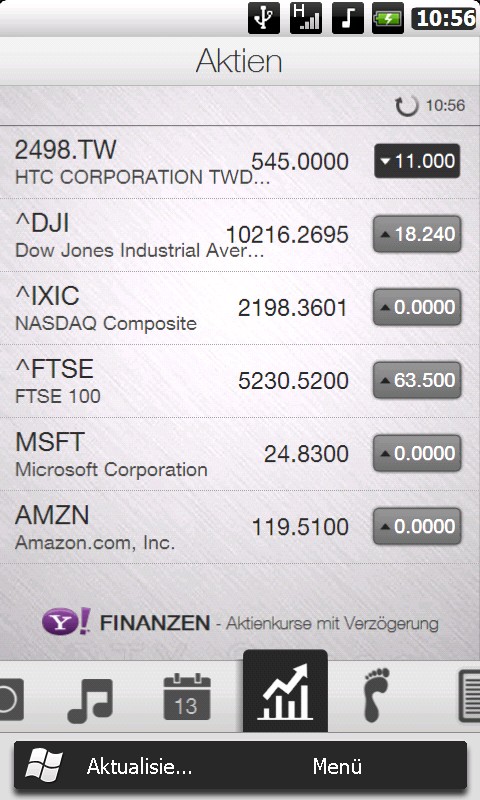Tap the Windows Start logo
Viewport: 480px width, 800px height.
pyautogui.click(x=44, y=766)
